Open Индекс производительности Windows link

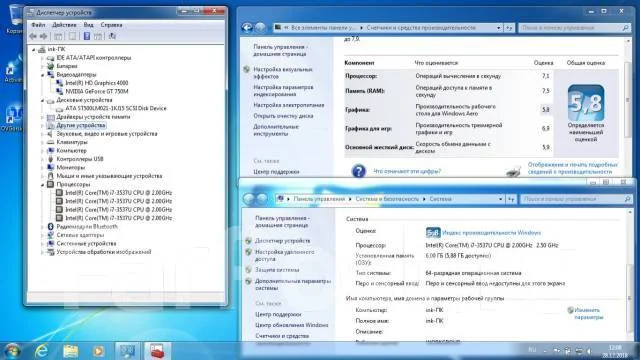pos(491,233)
